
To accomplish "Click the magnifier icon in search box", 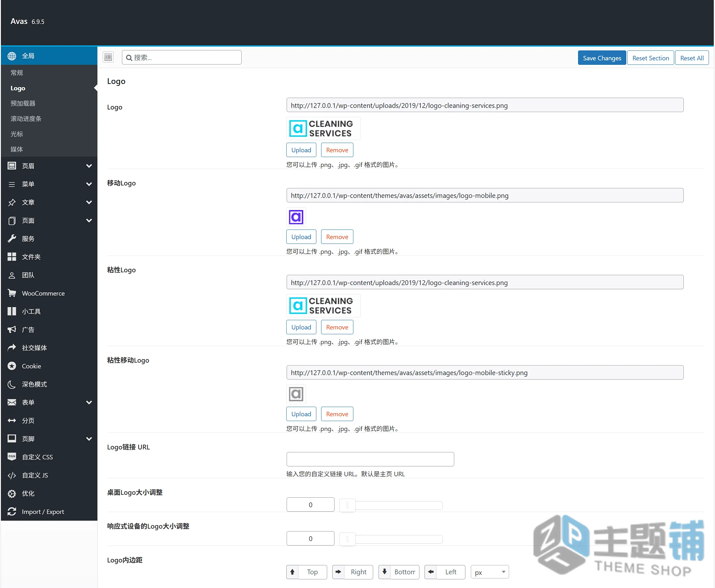I will tap(129, 58).
